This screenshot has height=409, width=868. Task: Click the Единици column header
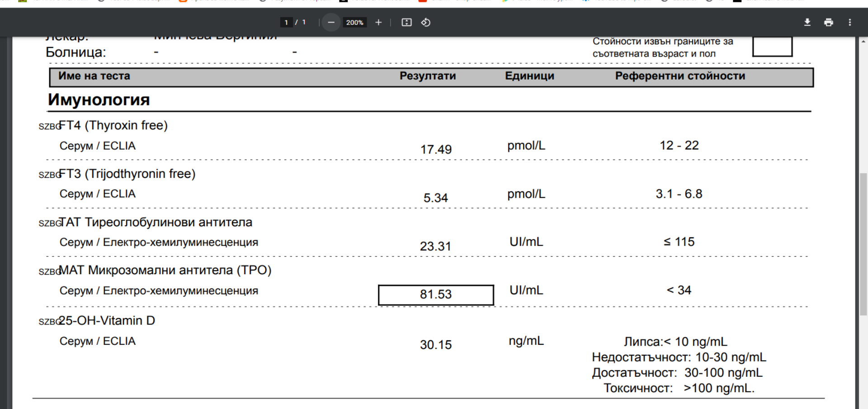[x=529, y=76]
